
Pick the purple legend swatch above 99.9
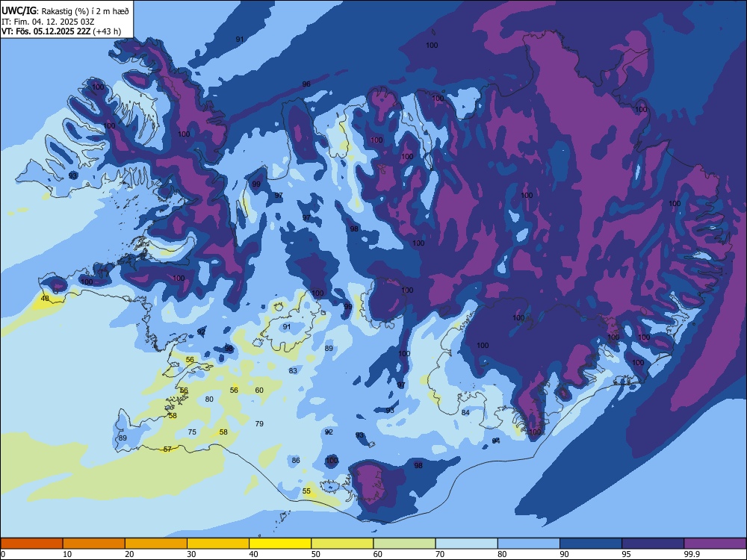[x=715, y=544]
